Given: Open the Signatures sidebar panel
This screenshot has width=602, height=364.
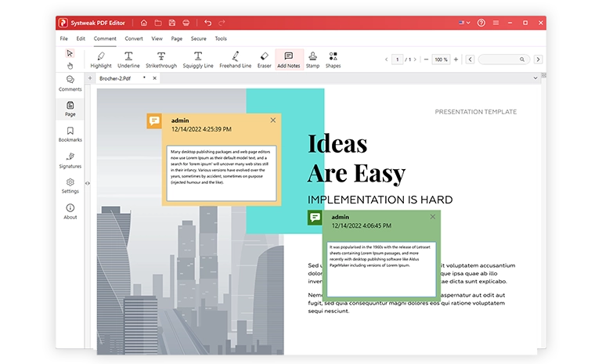Looking at the screenshot, I should click(x=70, y=160).
